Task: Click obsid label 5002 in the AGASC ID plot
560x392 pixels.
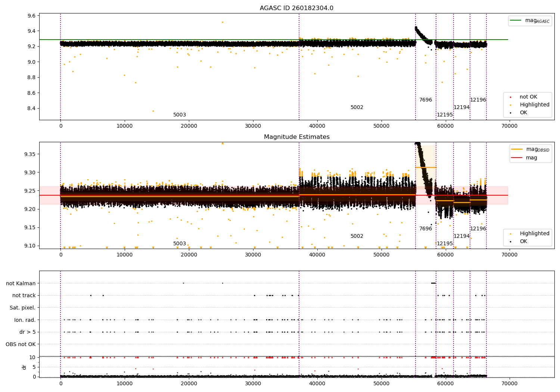Action: pos(357,108)
